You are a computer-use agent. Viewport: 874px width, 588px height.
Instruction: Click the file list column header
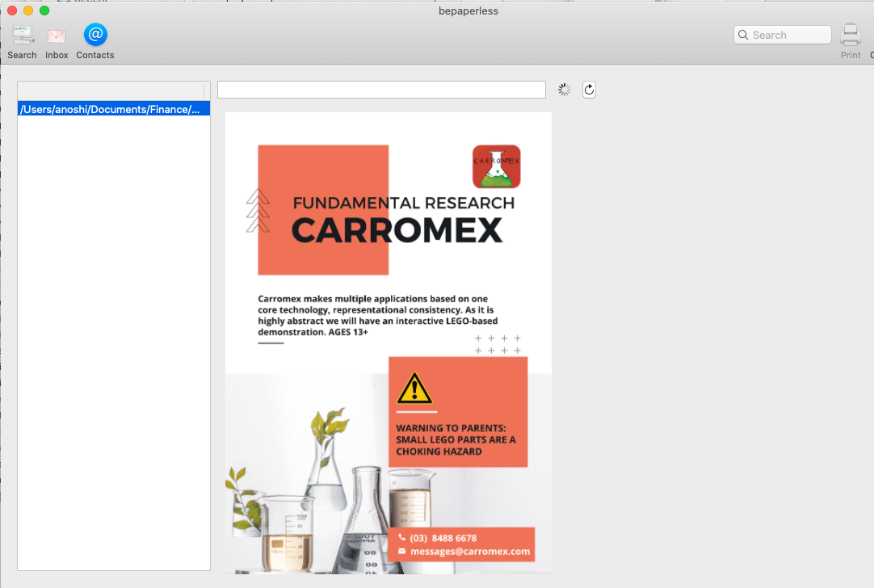coord(111,90)
